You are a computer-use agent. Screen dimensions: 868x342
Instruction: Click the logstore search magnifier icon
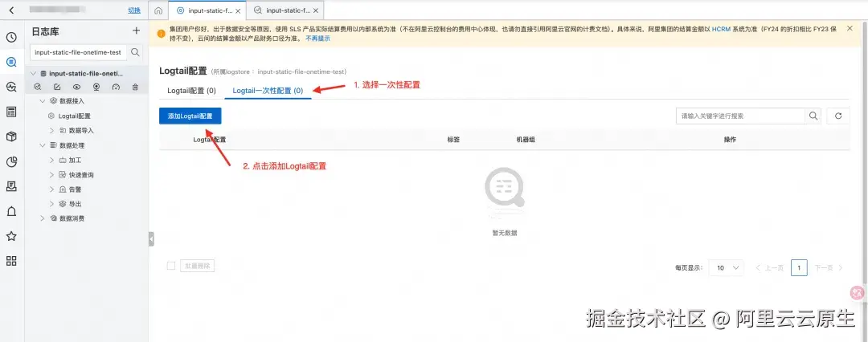(135, 52)
